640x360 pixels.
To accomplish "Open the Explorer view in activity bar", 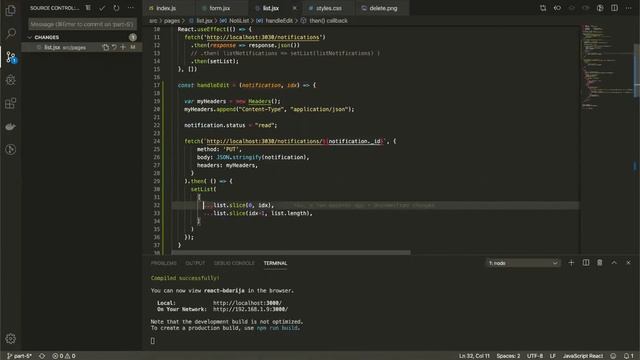I will [x=11, y=10].
